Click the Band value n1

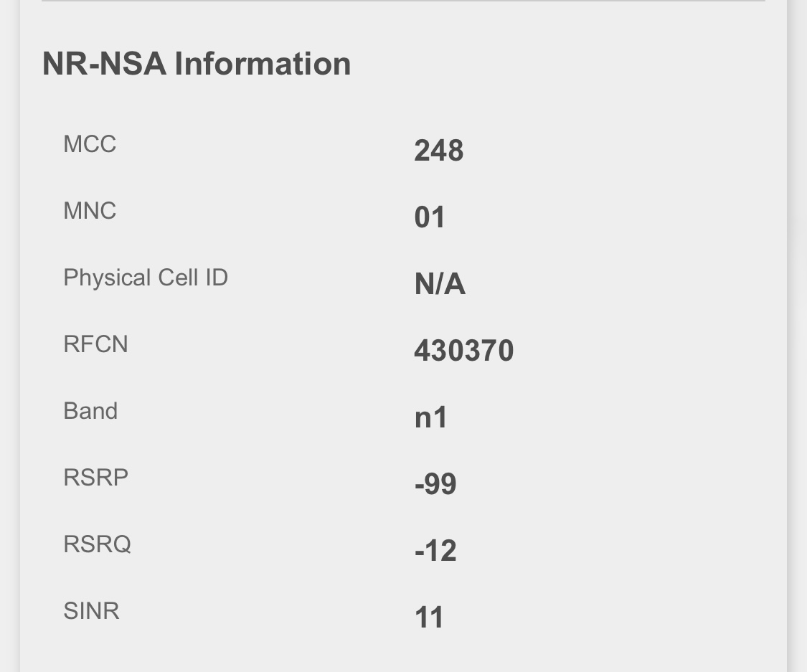430,417
